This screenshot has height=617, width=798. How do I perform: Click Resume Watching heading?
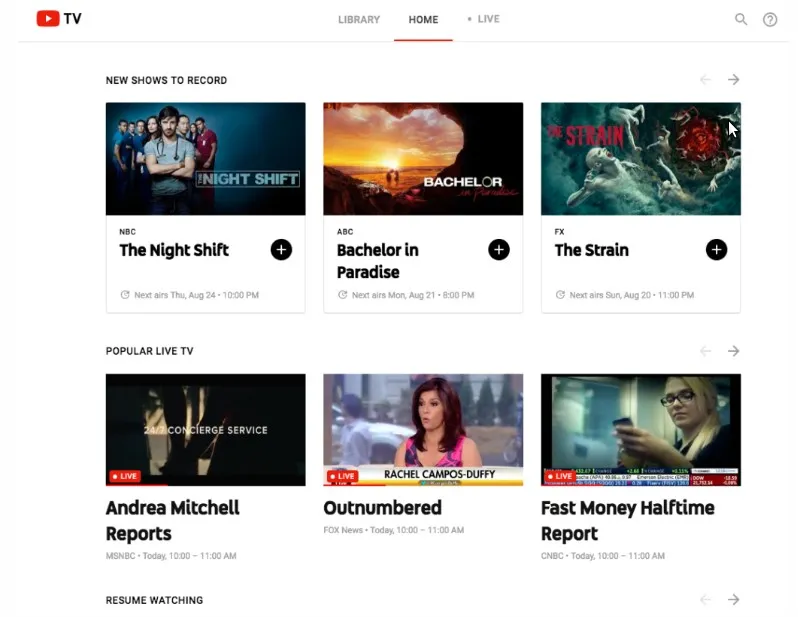click(x=154, y=600)
